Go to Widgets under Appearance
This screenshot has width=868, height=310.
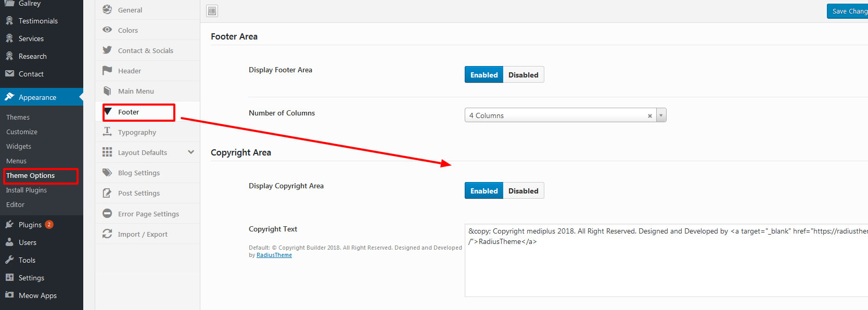coord(19,146)
